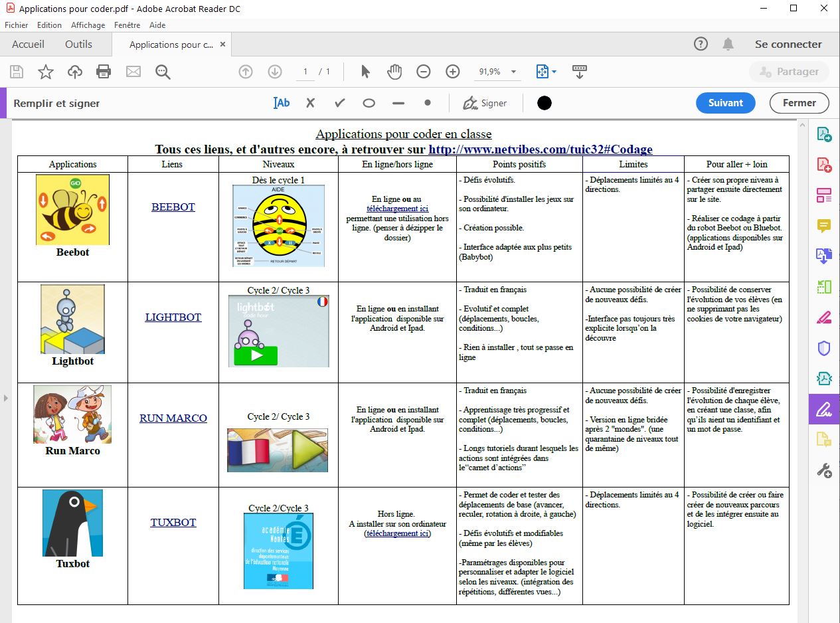Switch to the Outils tab
The height and width of the screenshot is (623, 840).
point(79,44)
